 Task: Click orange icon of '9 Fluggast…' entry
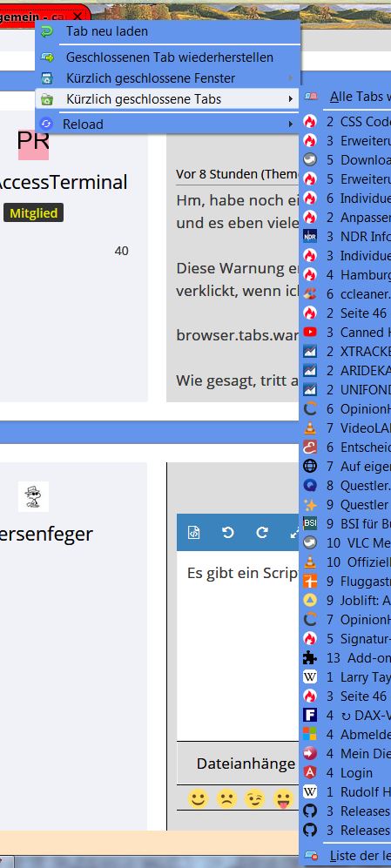click(310, 582)
